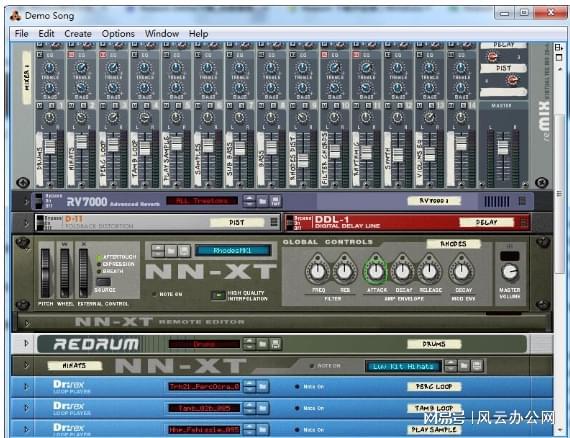
Task: Click the upper rack icon above the scrollbar
Action: pyautogui.click(x=559, y=48)
